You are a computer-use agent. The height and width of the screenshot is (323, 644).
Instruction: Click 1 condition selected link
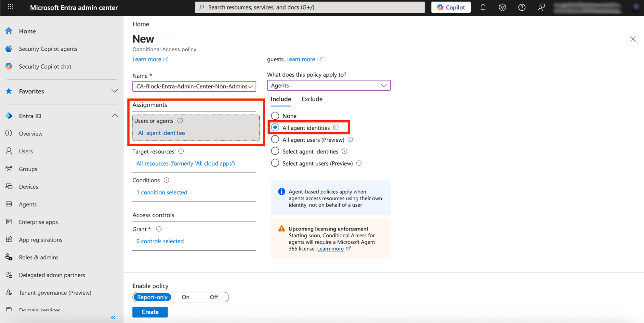pos(162,192)
